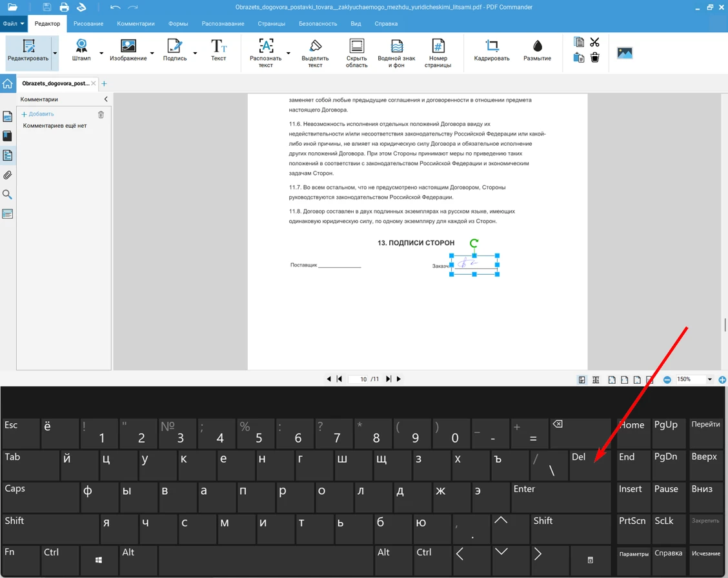The height and width of the screenshot is (578, 728).
Task: Open the Безопасность tab
Action: tap(318, 24)
